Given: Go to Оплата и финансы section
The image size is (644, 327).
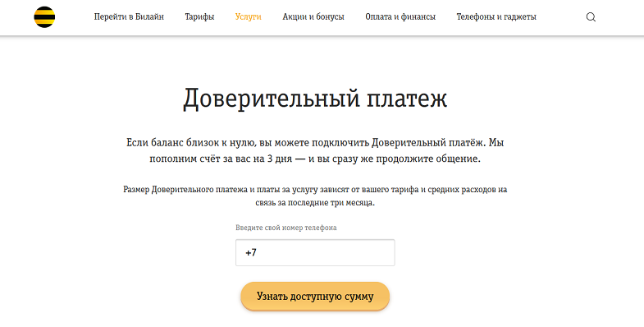Looking at the screenshot, I should pyautogui.click(x=400, y=17).
